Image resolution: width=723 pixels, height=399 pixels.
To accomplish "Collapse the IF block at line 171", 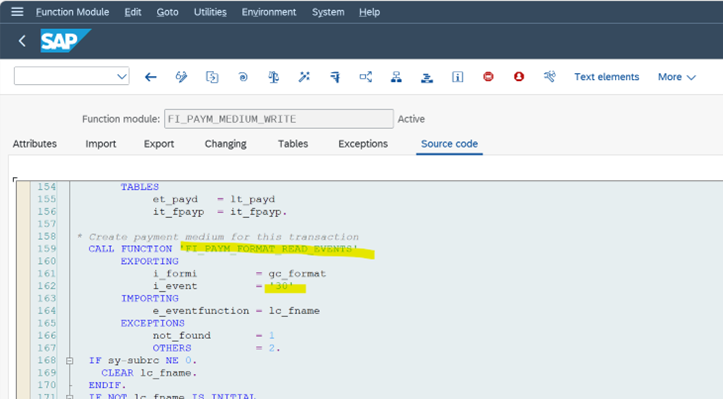I will (70, 396).
